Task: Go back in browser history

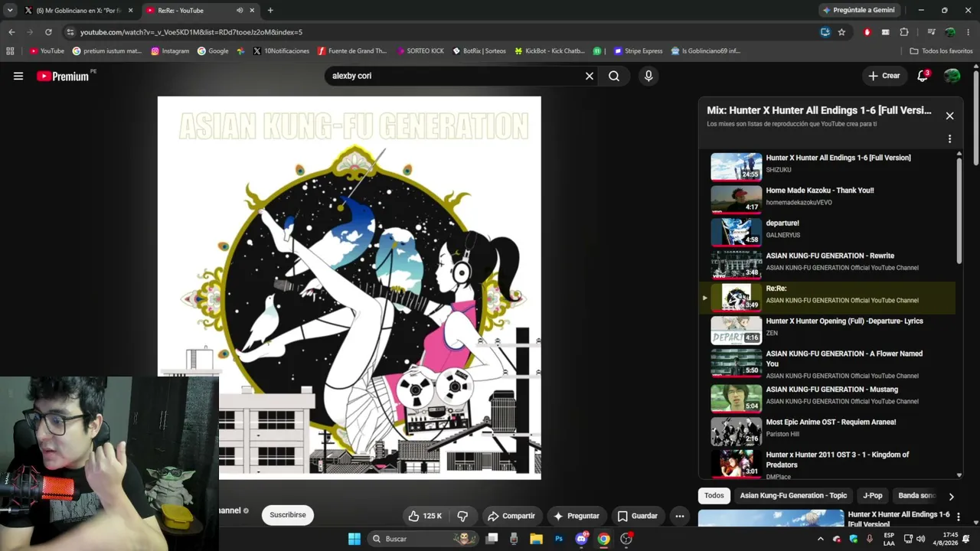Action: click(11, 32)
